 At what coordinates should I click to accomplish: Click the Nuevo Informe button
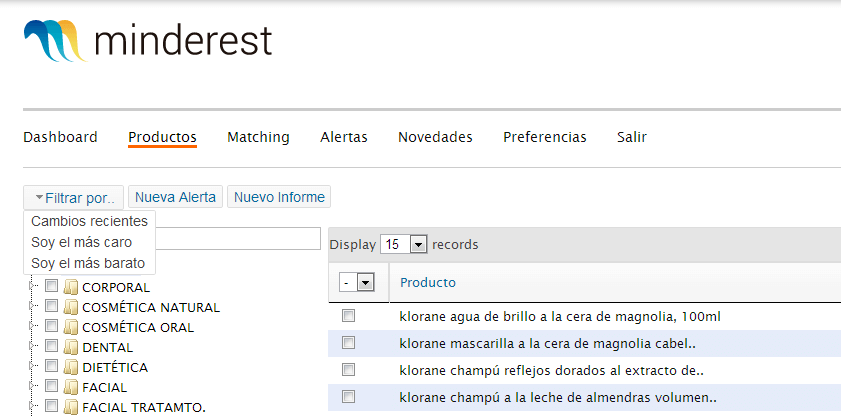279,197
